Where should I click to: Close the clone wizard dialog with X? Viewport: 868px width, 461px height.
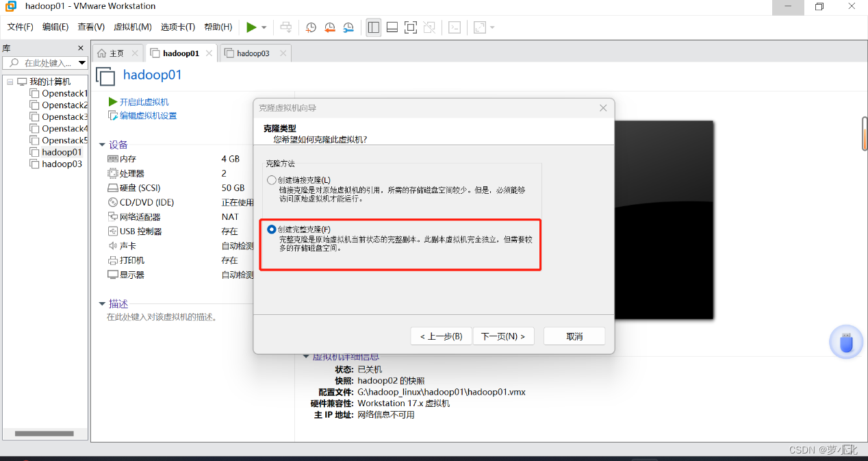point(603,108)
